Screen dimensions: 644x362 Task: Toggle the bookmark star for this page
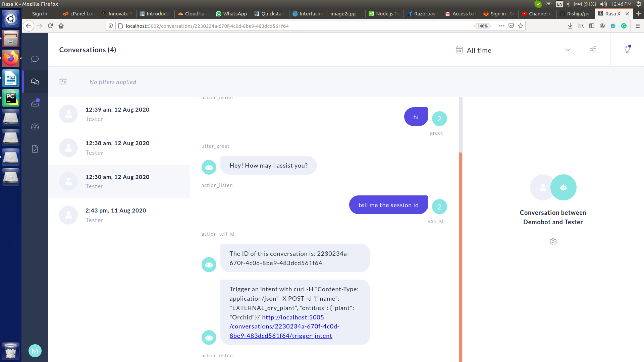tap(520, 26)
